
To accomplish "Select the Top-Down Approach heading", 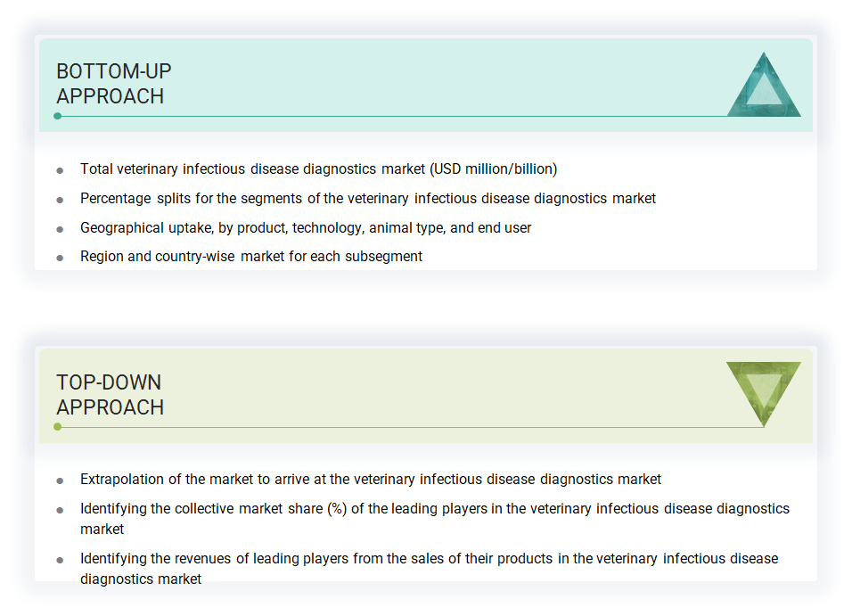I will tap(110, 395).
